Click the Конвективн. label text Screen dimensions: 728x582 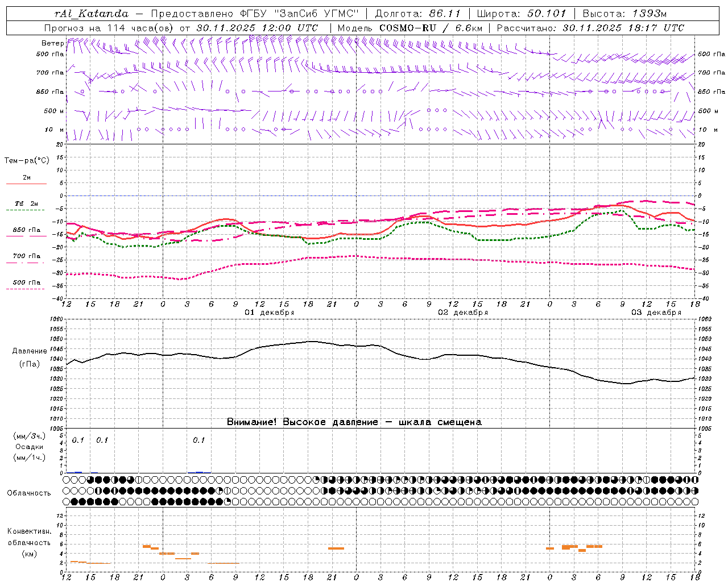30,531
